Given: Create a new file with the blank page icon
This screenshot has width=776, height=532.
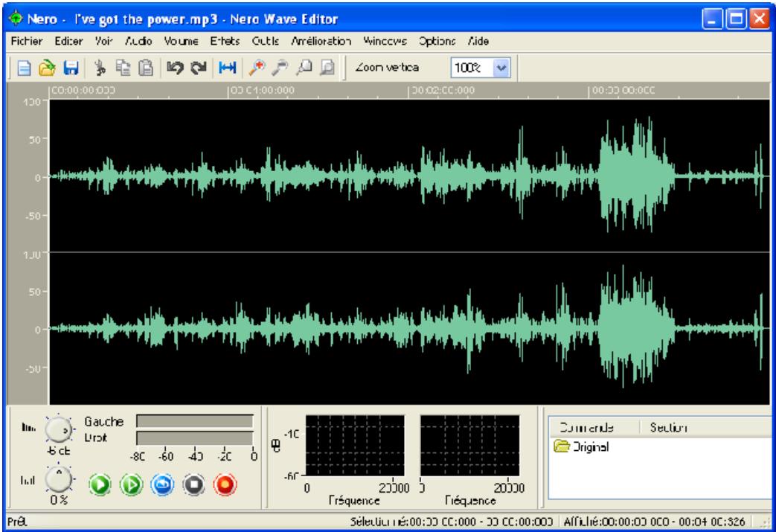Looking at the screenshot, I should point(25,68).
